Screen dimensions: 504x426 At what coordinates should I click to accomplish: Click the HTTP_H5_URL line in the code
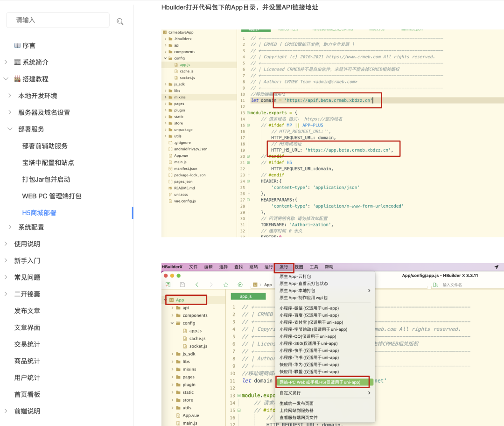tap(332, 150)
